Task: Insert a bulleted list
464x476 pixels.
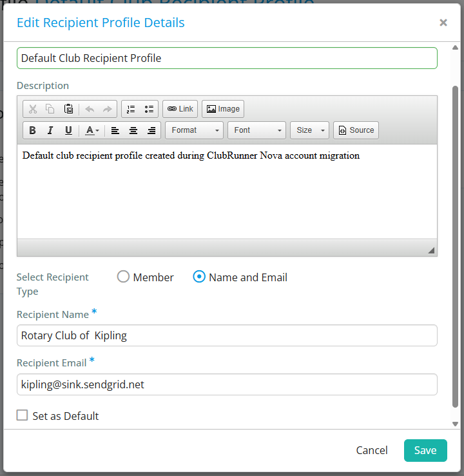Action: pyautogui.click(x=149, y=109)
